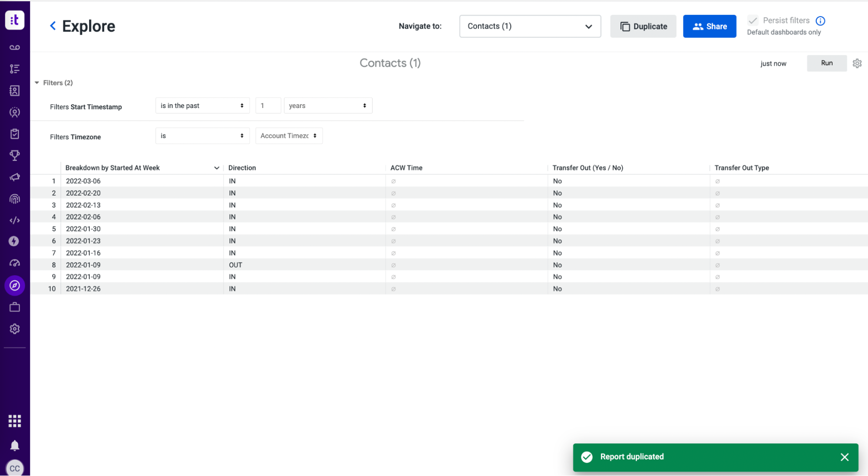This screenshot has height=476, width=868.
Task: Open the Explore compass sidebar icon
Action: [x=15, y=286]
